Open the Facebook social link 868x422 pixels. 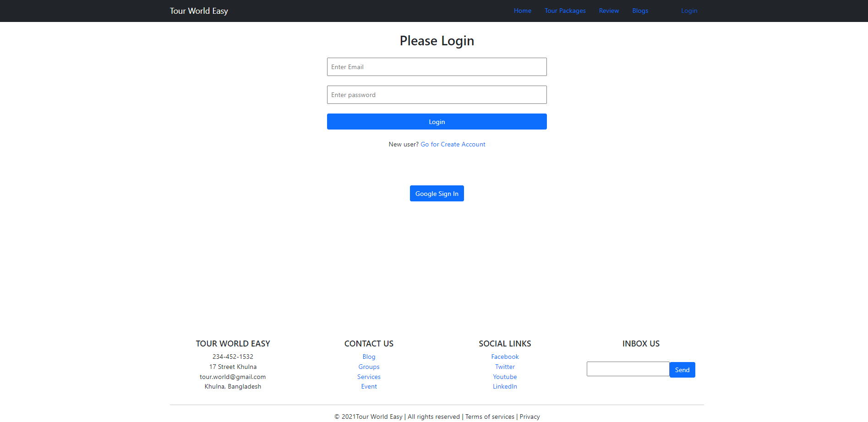505,357
